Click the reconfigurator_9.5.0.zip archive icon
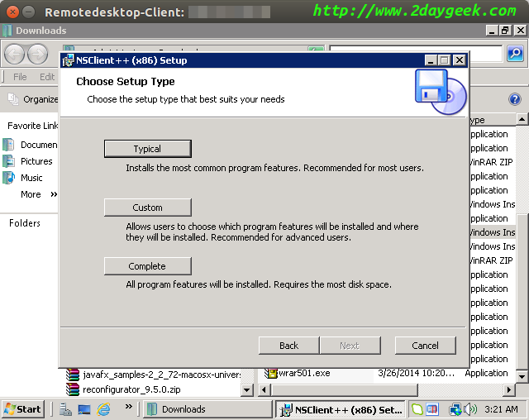Viewport: 529px width, 420px height. pos(72,389)
